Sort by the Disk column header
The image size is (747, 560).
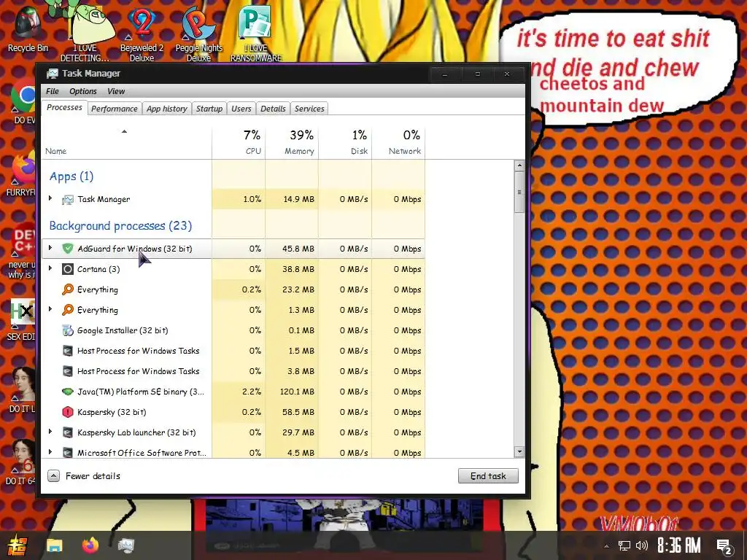(345, 142)
